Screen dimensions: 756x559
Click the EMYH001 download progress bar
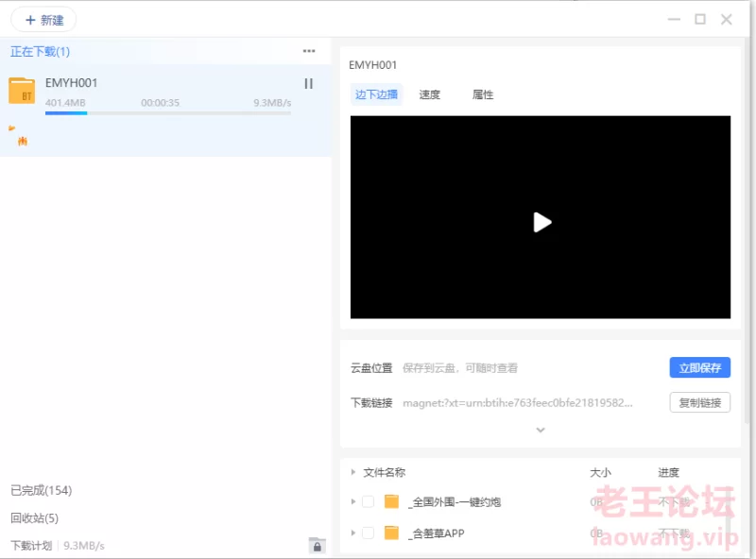click(168, 113)
